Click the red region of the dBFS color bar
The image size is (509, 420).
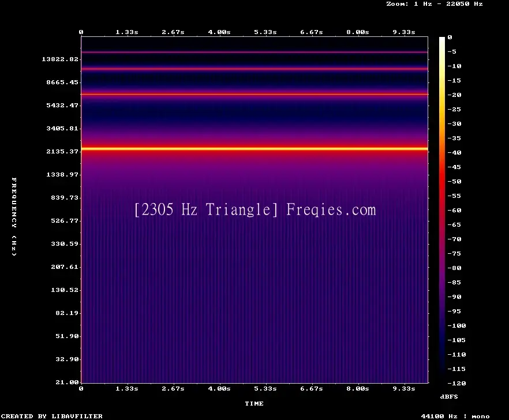442,178
